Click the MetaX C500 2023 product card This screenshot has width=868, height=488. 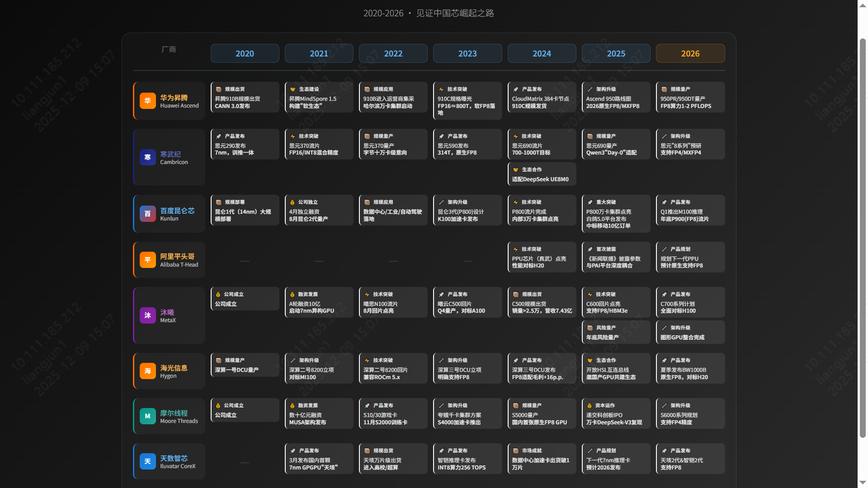(467, 302)
